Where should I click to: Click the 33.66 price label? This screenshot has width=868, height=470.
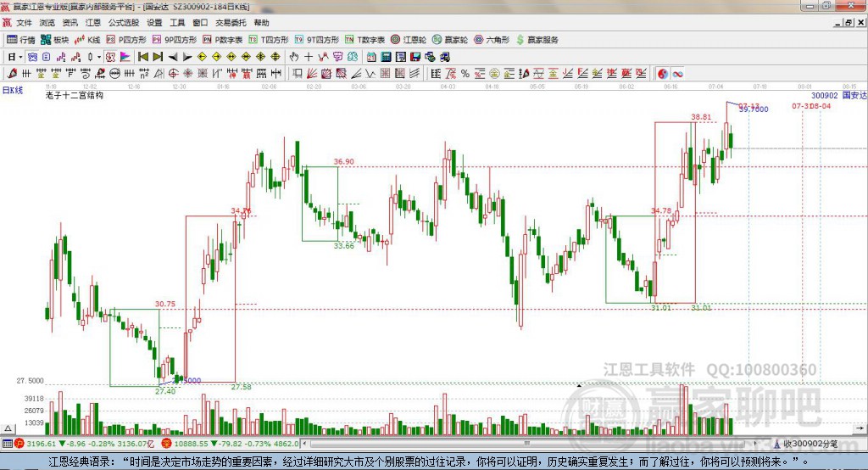pyautogui.click(x=344, y=245)
